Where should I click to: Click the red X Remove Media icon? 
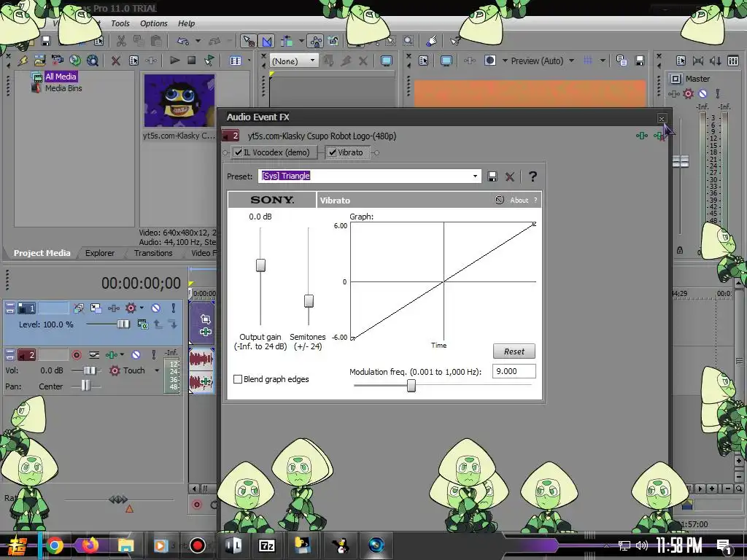tap(115, 61)
